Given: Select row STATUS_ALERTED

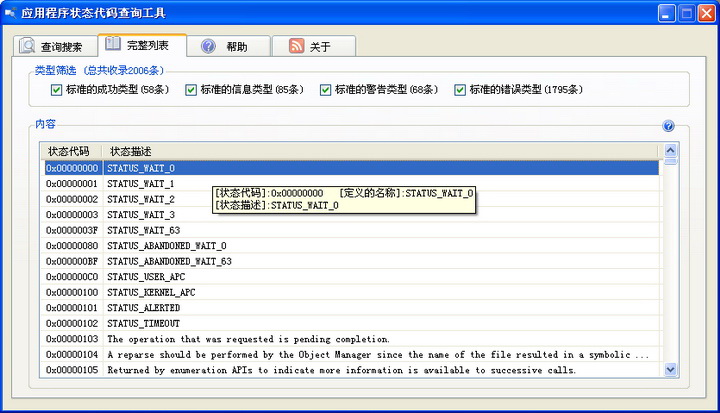Looking at the screenshot, I should tap(351, 308).
